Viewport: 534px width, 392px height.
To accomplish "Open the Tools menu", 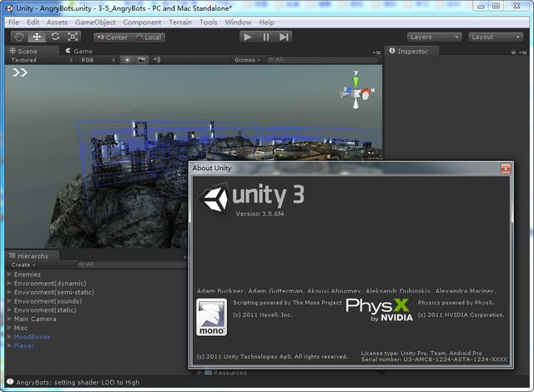I will point(208,23).
